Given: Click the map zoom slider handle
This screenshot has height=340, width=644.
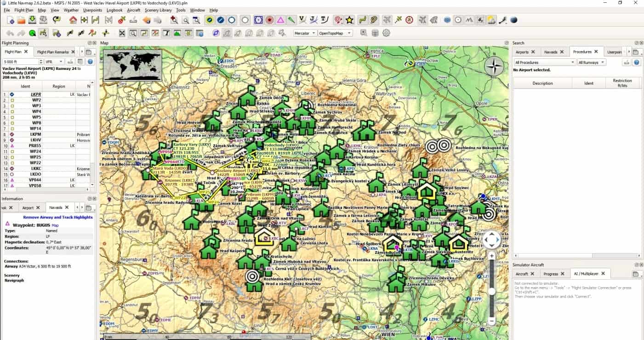Looking at the screenshot, I should coord(492,291).
